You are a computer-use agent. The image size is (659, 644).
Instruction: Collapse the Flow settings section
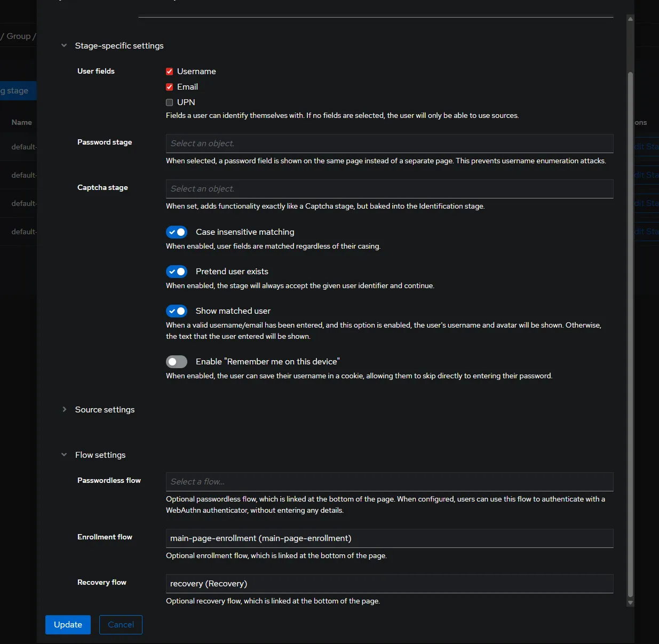pos(64,455)
